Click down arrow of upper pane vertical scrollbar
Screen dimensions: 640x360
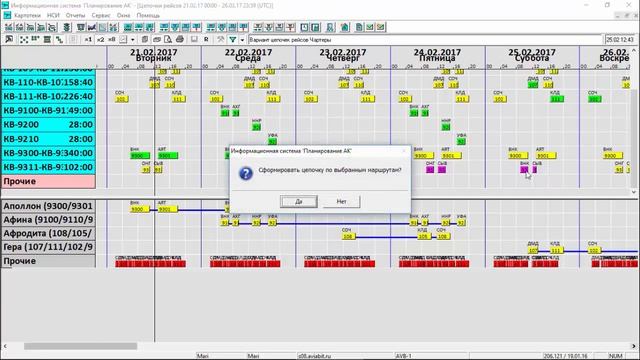pos(634,192)
